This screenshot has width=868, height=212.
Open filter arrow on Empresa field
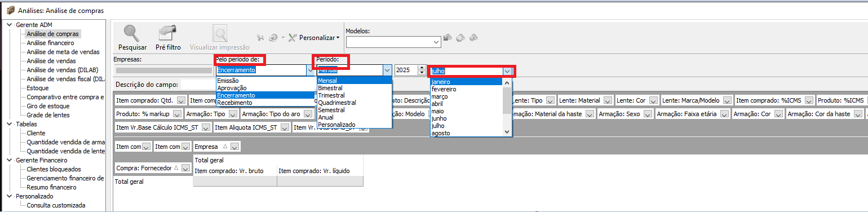coord(234,147)
